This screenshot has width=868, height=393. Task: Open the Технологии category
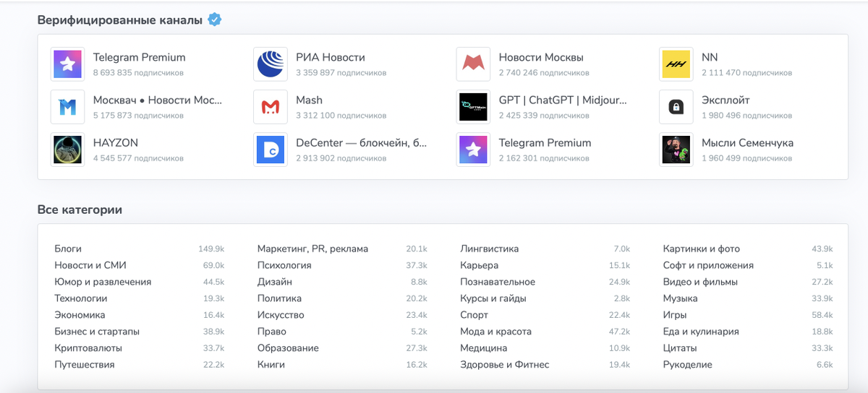click(81, 298)
